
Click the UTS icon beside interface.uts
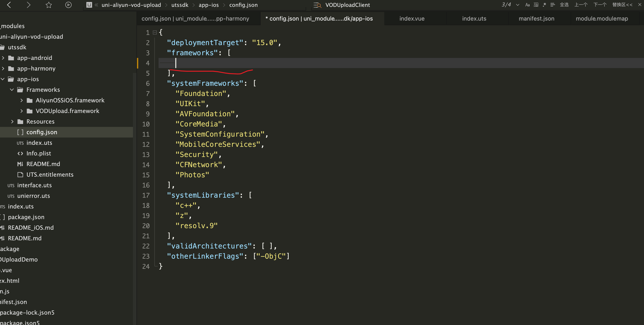(x=11, y=186)
